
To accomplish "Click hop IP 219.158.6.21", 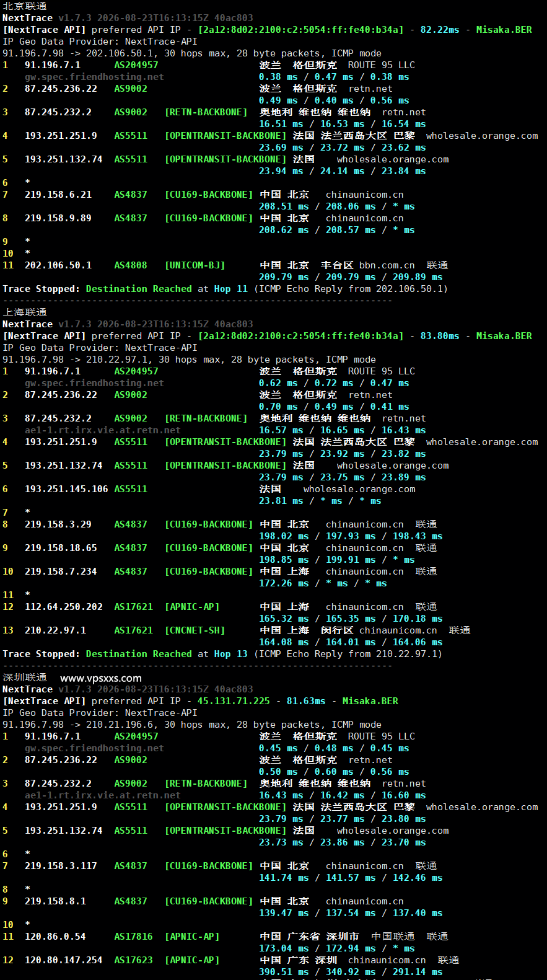I will tap(58, 195).
